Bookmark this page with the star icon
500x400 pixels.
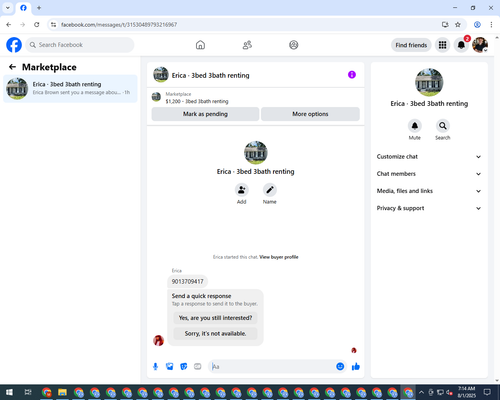tap(458, 24)
